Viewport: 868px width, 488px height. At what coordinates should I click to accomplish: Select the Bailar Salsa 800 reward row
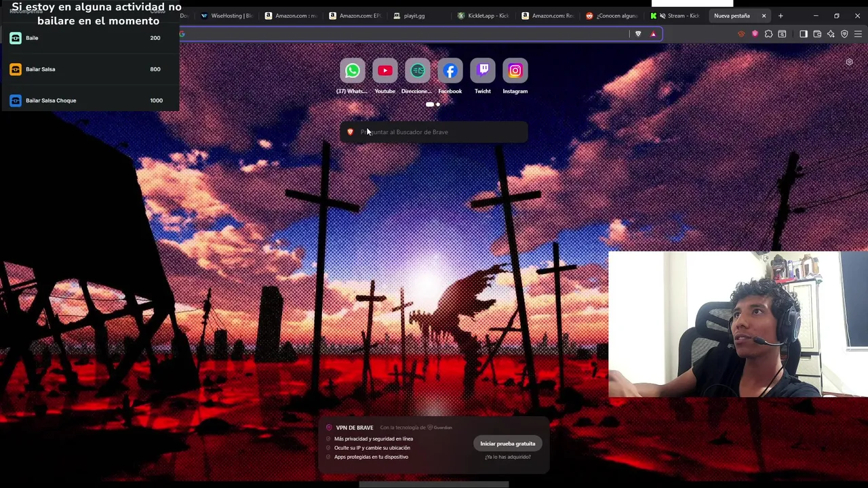(x=90, y=69)
